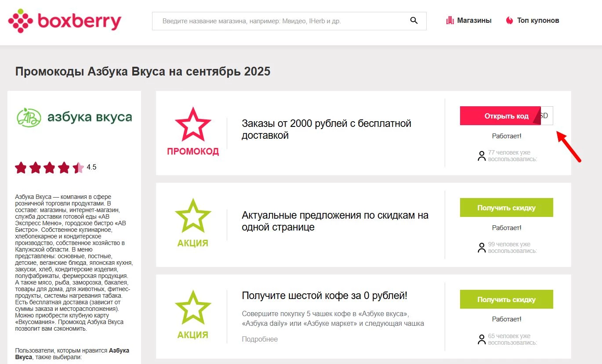Click the person icon near 99 человек
This screenshot has height=364, width=602.
[481, 247]
